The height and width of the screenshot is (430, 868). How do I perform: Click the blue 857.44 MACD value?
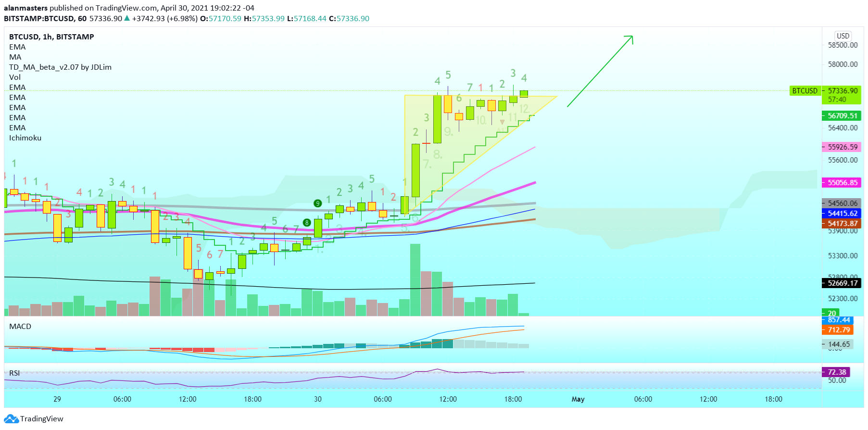(x=838, y=320)
